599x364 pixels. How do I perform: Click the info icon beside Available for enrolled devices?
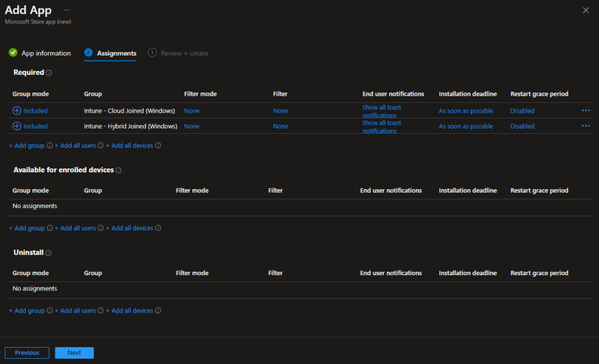118,170
